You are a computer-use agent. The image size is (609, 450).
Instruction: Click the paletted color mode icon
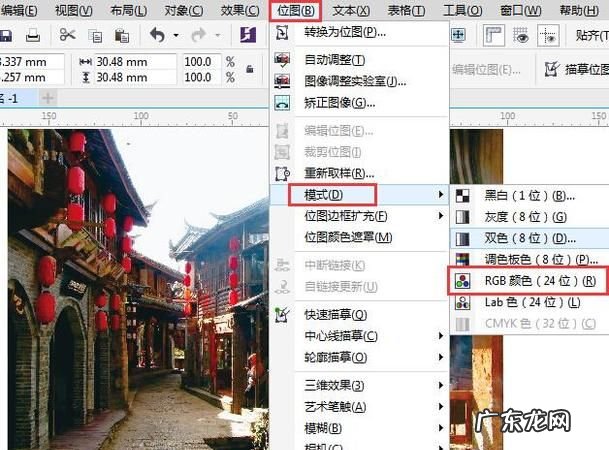(x=463, y=259)
